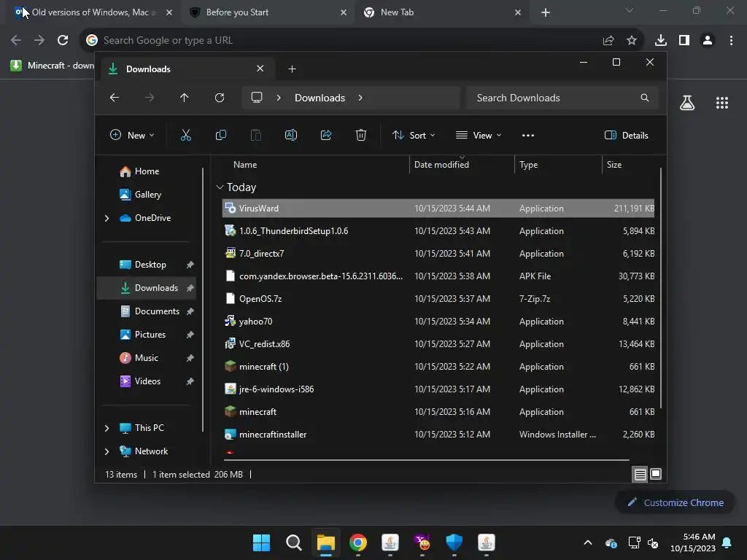Open Chrome tab search dropdown arrow
This screenshot has height=560, width=747.
click(x=630, y=10)
